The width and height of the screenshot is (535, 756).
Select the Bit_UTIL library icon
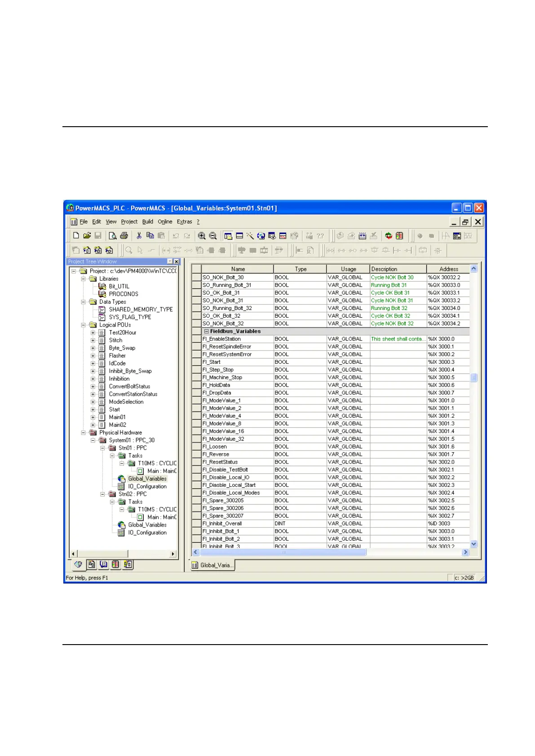(102, 286)
